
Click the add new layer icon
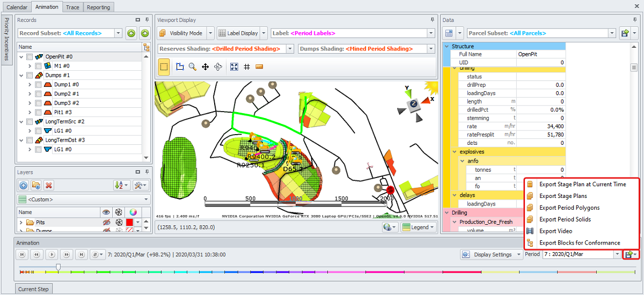coord(24,186)
